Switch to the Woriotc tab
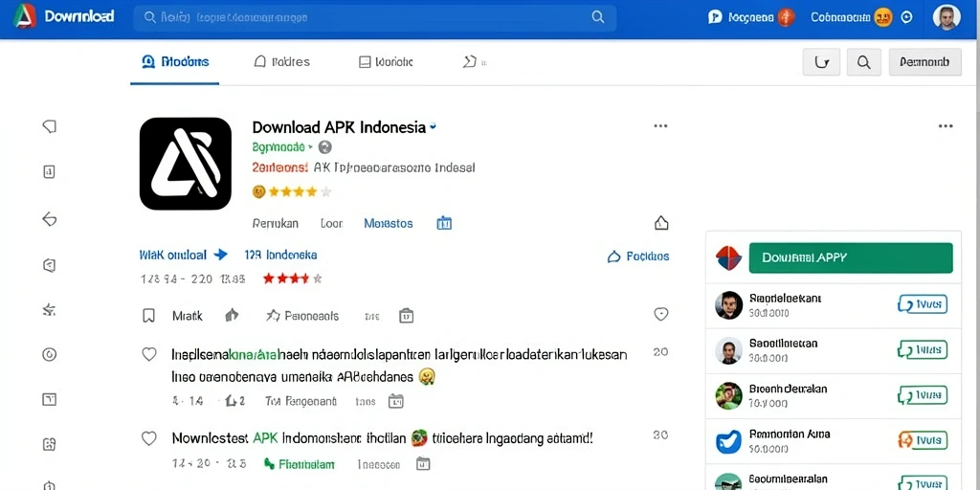980x490 pixels. click(386, 62)
